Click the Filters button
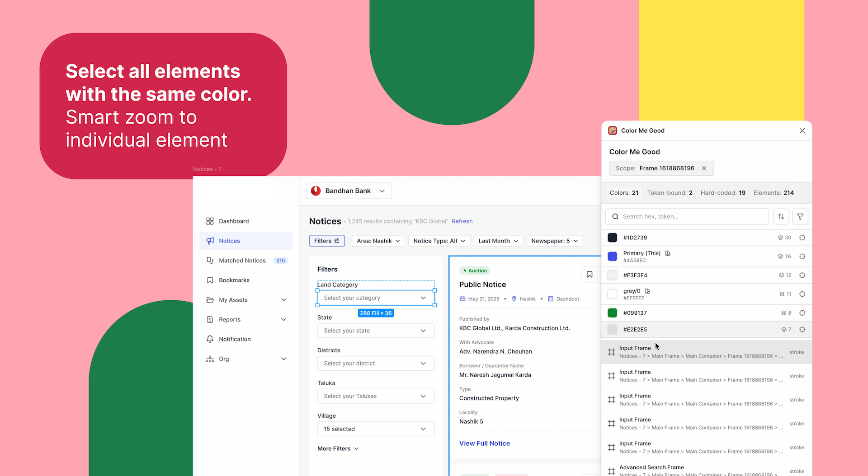The height and width of the screenshot is (476, 868). point(327,241)
